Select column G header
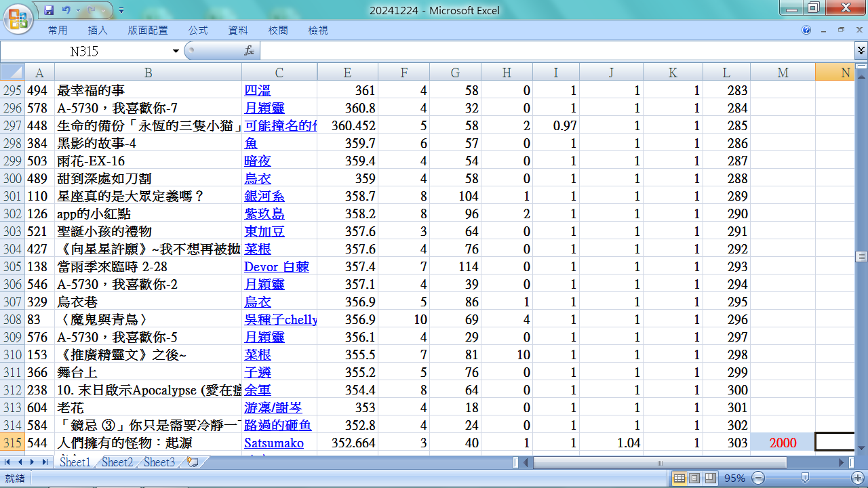Viewport: 868px width, 488px height. point(455,73)
